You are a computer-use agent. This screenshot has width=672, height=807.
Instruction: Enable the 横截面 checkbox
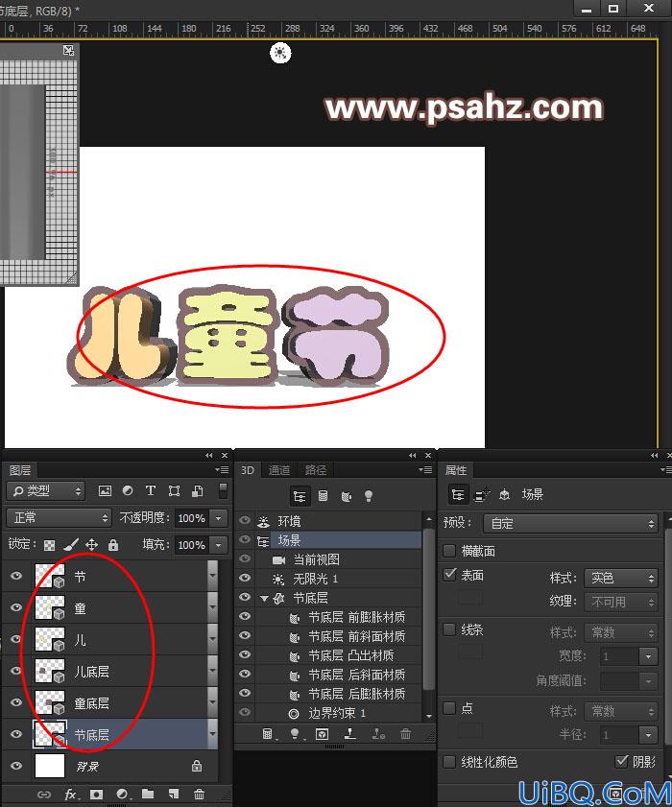pyautogui.click(x=449, y=551)
